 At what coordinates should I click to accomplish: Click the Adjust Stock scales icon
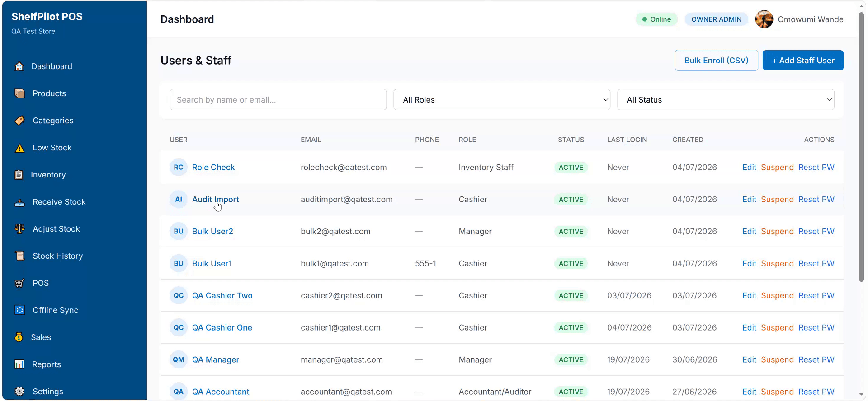coord(19,229)
